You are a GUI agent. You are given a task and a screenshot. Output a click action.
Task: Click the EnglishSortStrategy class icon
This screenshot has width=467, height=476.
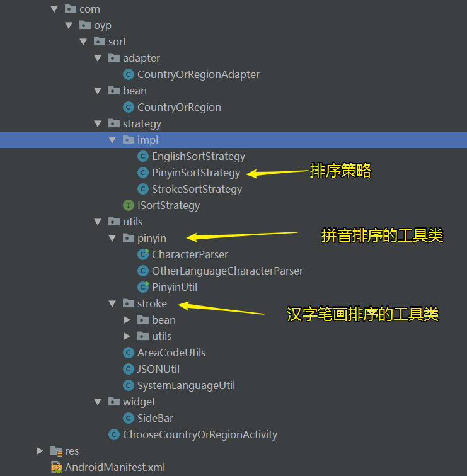click(x=143, y=156)
